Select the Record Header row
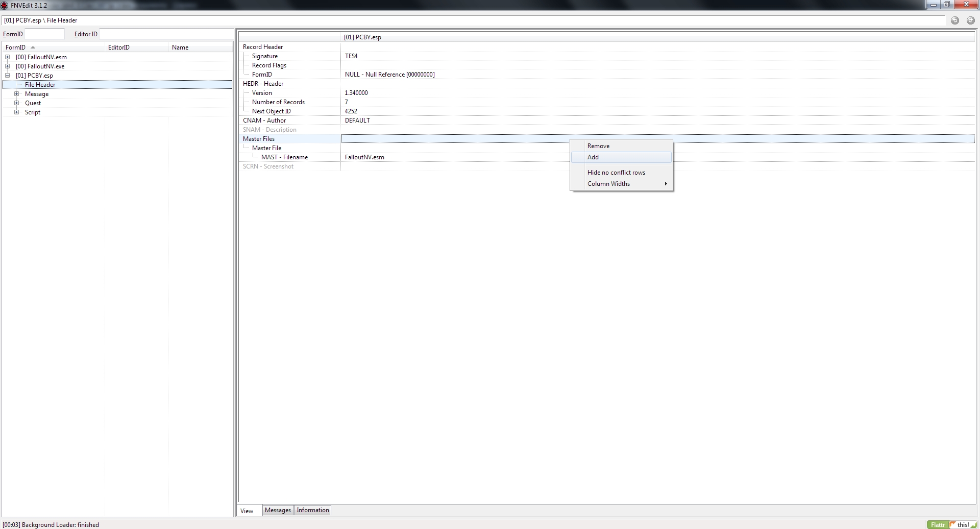The image size is (980, 529). [x=607, y=47]
